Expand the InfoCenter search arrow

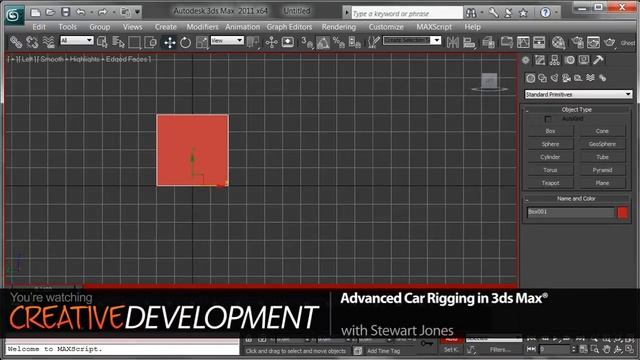pos(347,13)
